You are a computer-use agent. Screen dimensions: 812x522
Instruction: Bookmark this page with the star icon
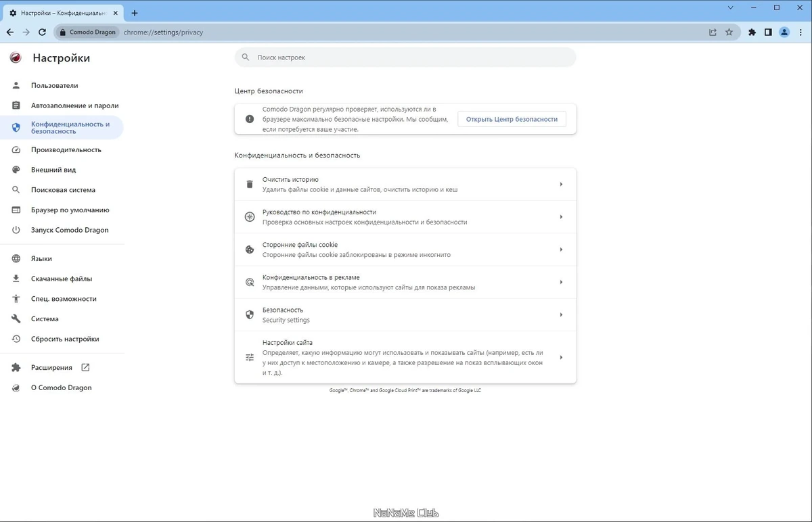click(729, 32)
